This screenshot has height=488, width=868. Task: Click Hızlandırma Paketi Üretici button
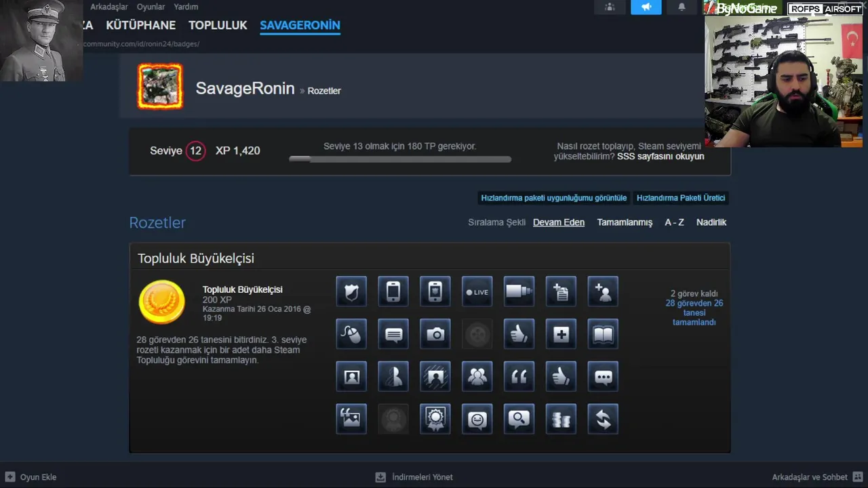pos(681,198)
